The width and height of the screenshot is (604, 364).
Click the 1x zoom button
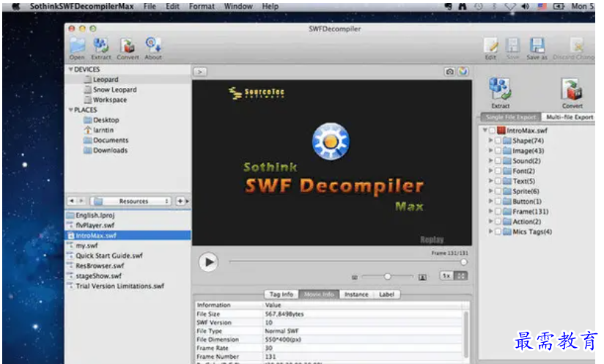446,276
